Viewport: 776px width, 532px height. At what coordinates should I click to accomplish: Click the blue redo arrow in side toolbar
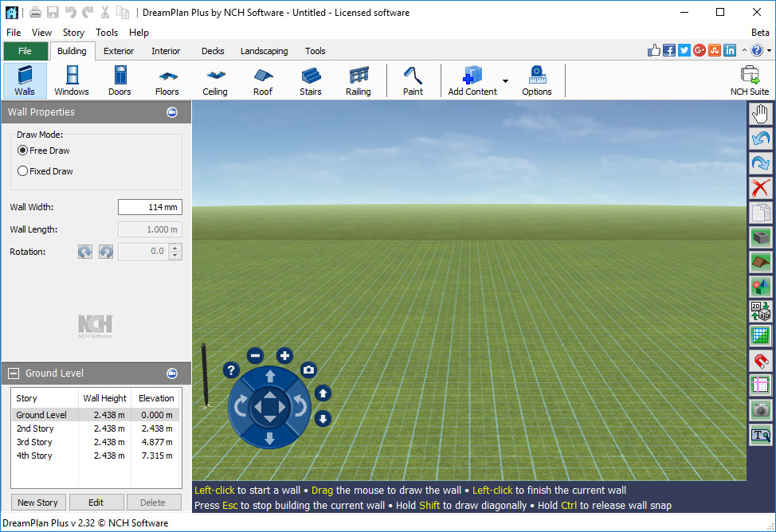(761, 163)
